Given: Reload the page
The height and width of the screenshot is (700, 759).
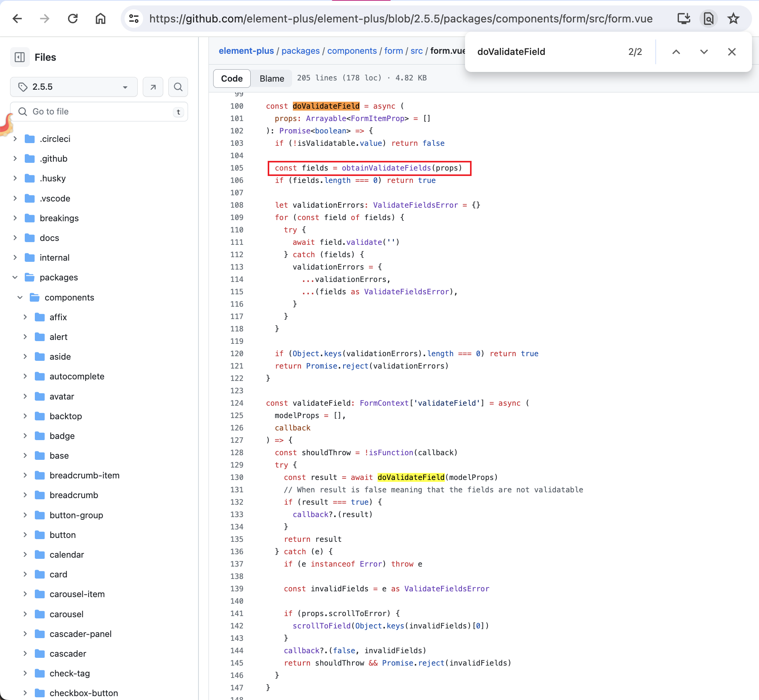Looking at the screenshot, I should tap(73, 19).
